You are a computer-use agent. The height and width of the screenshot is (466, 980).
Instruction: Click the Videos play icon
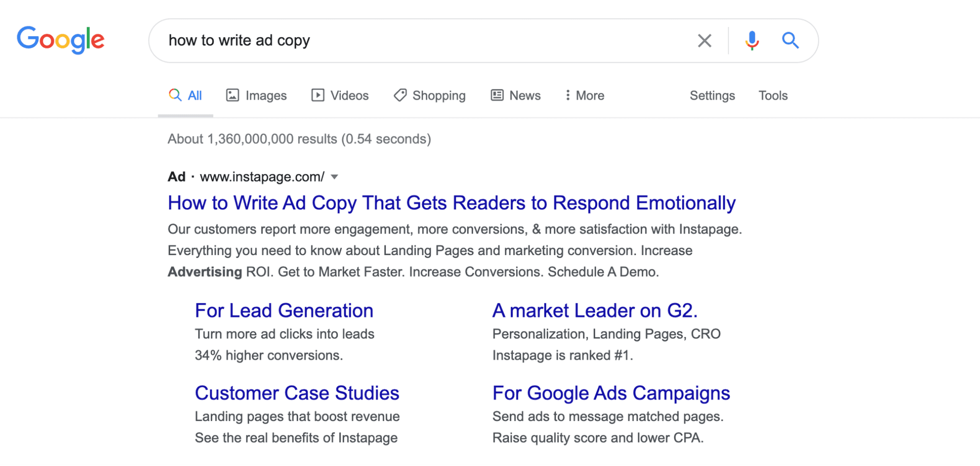pyautogui.click(x=317, y=95)
